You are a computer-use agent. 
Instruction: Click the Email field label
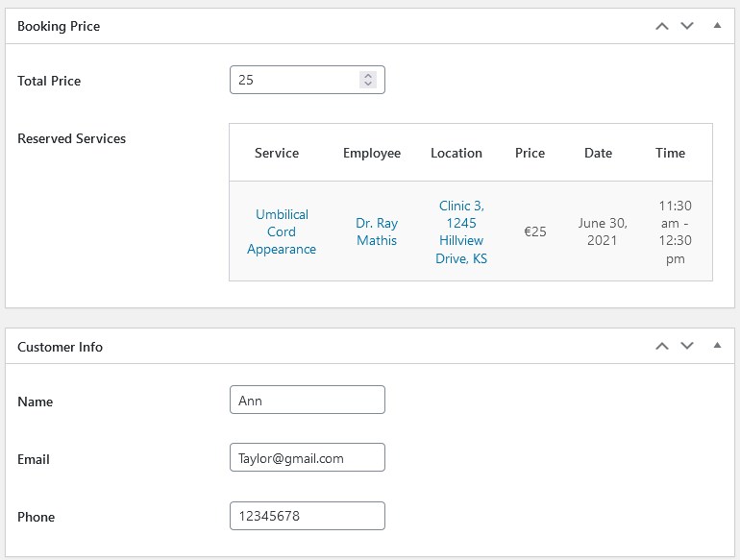click(34, 459)
